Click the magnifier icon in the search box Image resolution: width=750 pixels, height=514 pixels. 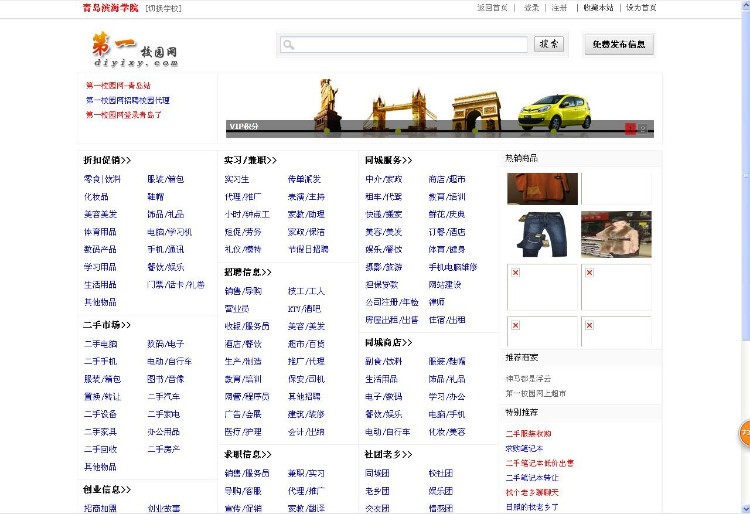pyautogui.click(x=288, y=45)
